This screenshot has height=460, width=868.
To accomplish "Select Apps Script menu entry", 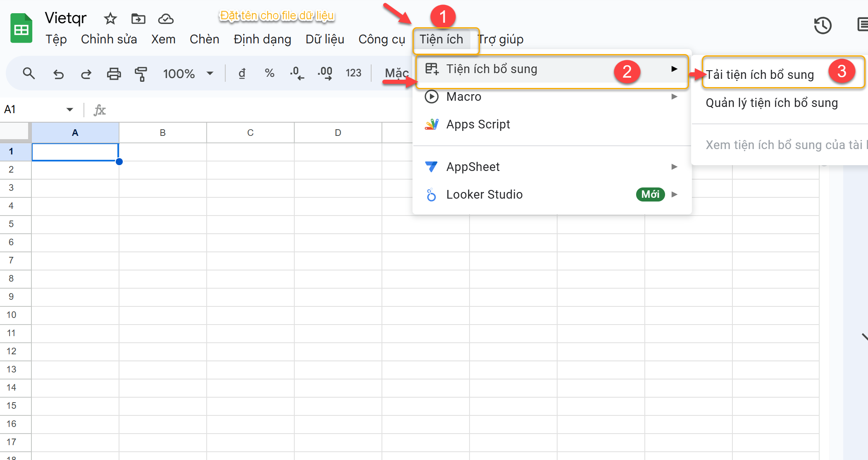I will tap(478, 124).
